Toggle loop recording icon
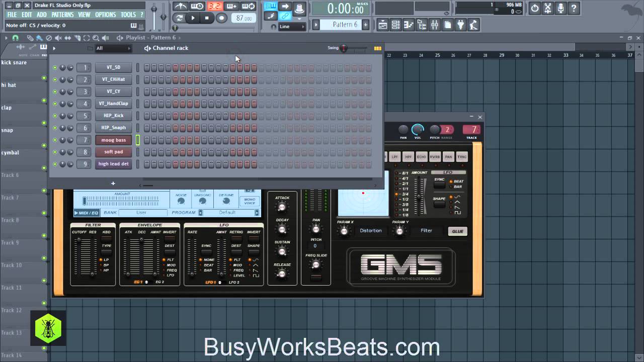The width and height of the screenshot is (644, 362). pos(249,6)
